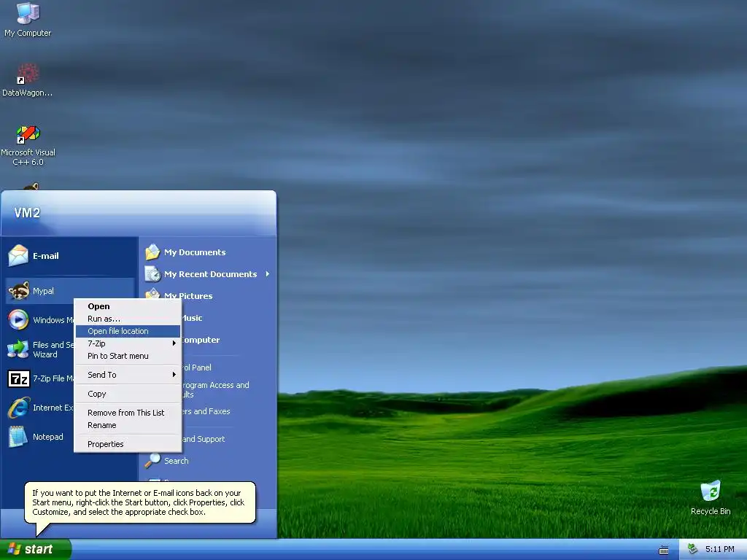Click the Internet Explorer icon

pyautogui.click(x=18, y=408)
